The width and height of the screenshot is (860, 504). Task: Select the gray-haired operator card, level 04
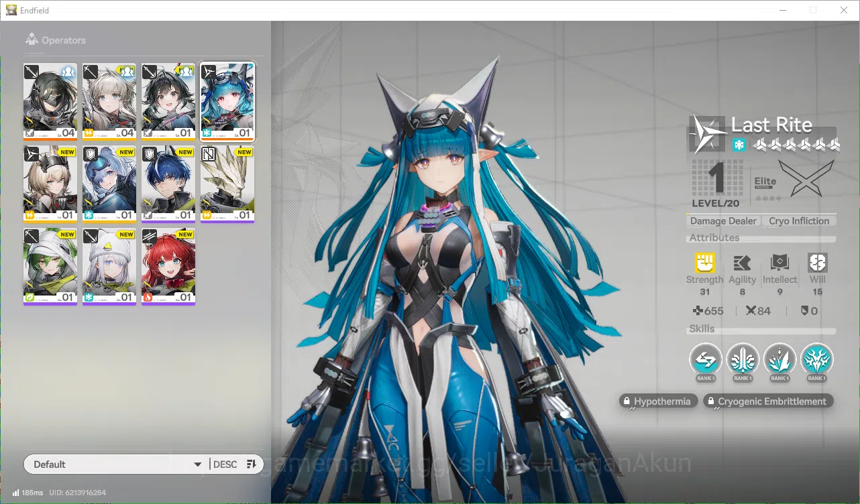coord(109,102)
